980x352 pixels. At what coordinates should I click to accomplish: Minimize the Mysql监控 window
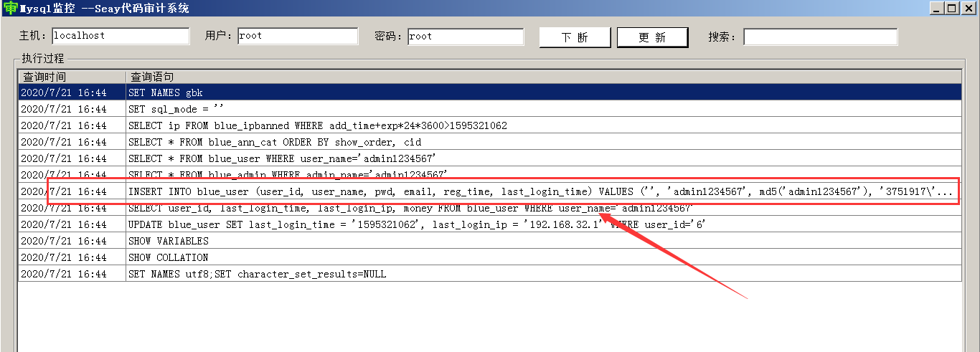pos(937,8)
